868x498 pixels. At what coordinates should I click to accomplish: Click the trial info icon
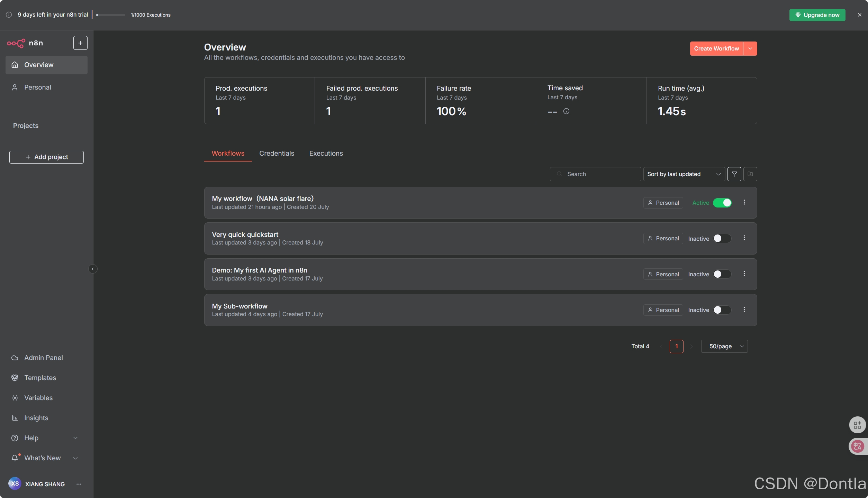click(9, 15)
